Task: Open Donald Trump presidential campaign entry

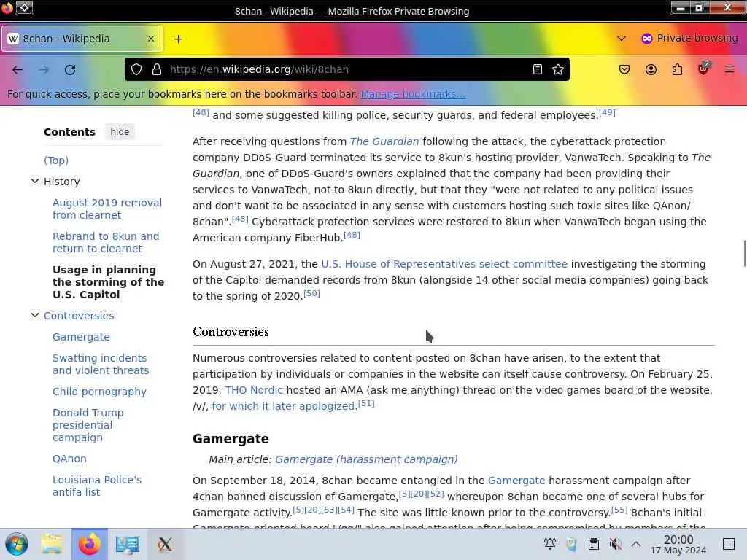Action: point(88,425)
